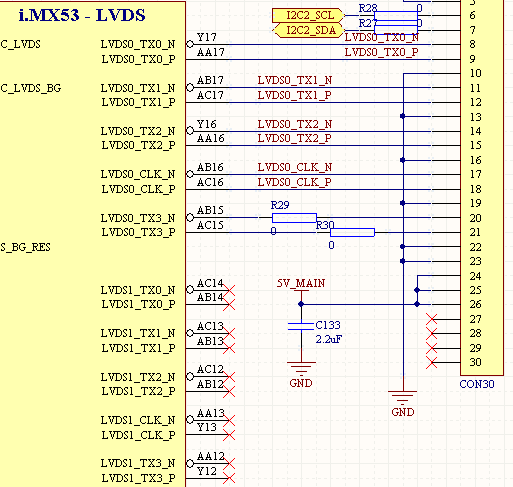The width and height of the screenshot is (513, 487).
Task: Click pin name LVDS1_TX3_N inside chip
Action: click(x=138, y=463)
